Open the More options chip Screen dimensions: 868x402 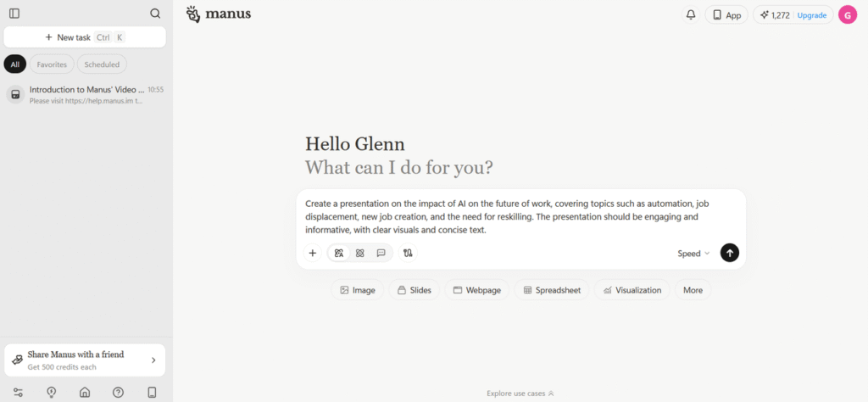tap(693, 290)
